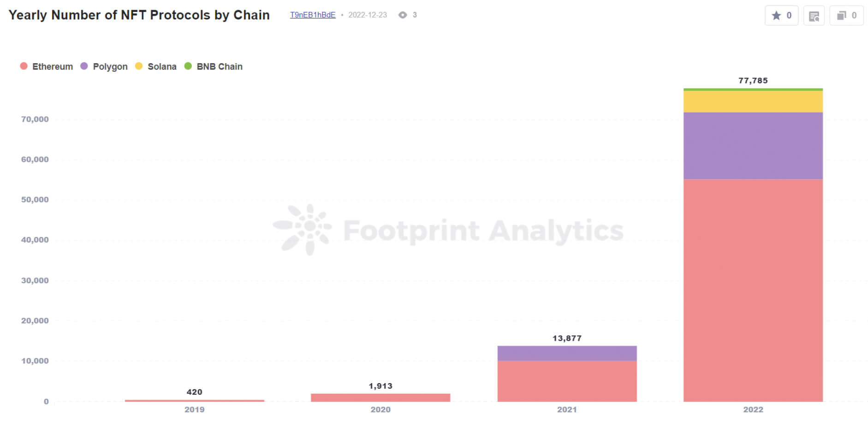
Task: Hide the BNB Chain series via its legend
Action: click(x=220, y=66)
